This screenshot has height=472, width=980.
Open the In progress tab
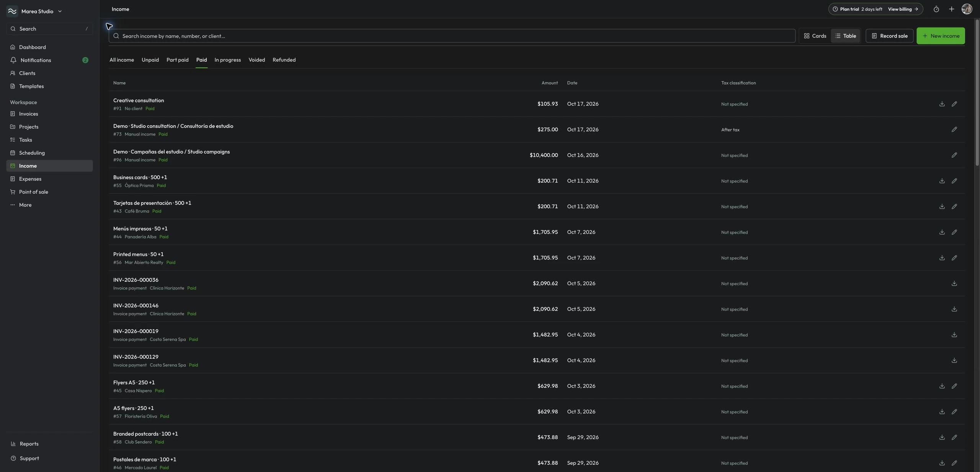click(227, 60)
